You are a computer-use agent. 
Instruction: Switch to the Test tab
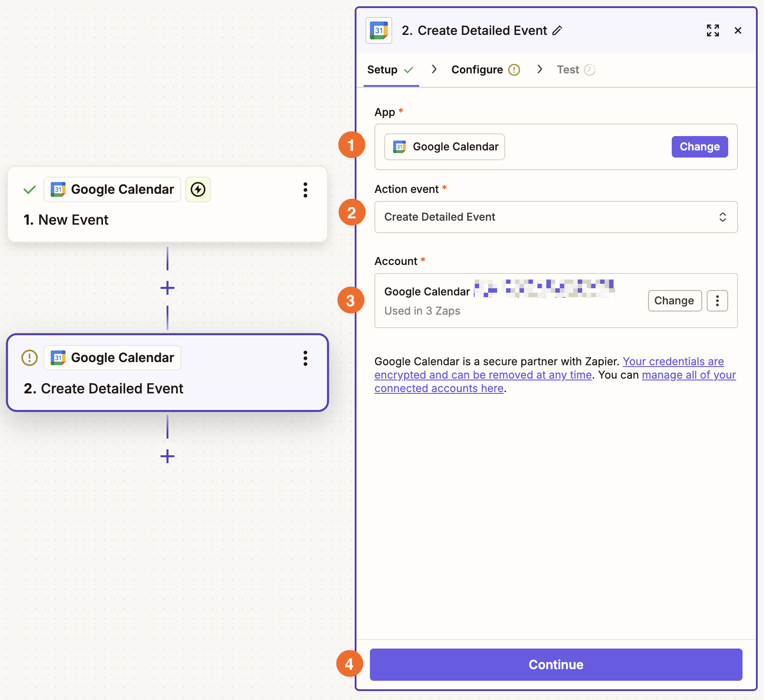[x=567, y=69]
